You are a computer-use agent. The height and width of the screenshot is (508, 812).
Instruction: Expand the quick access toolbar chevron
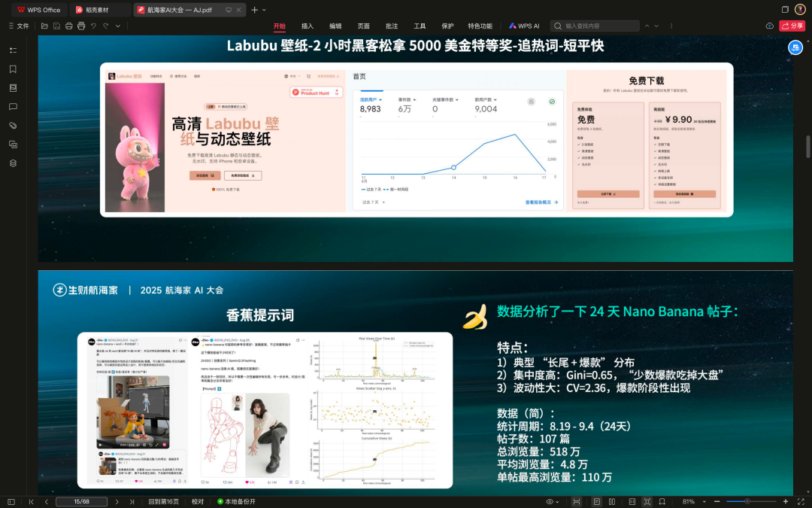[118, 26]
